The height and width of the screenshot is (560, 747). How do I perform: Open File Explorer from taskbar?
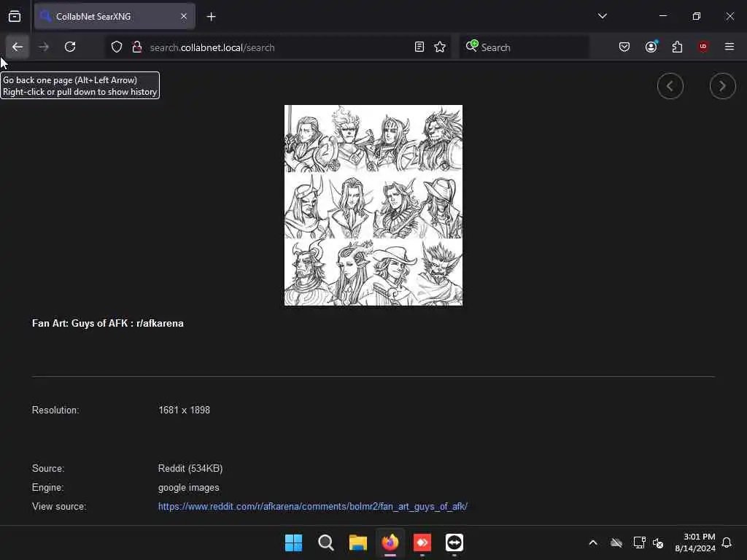coord(357,542)
